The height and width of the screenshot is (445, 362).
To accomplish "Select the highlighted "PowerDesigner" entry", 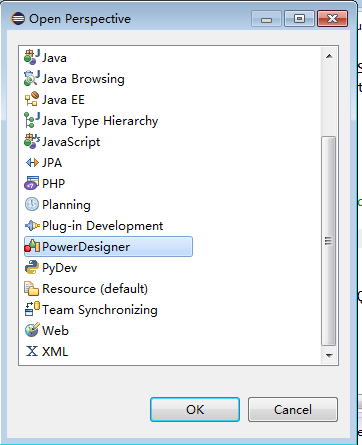I will (108, 247).
